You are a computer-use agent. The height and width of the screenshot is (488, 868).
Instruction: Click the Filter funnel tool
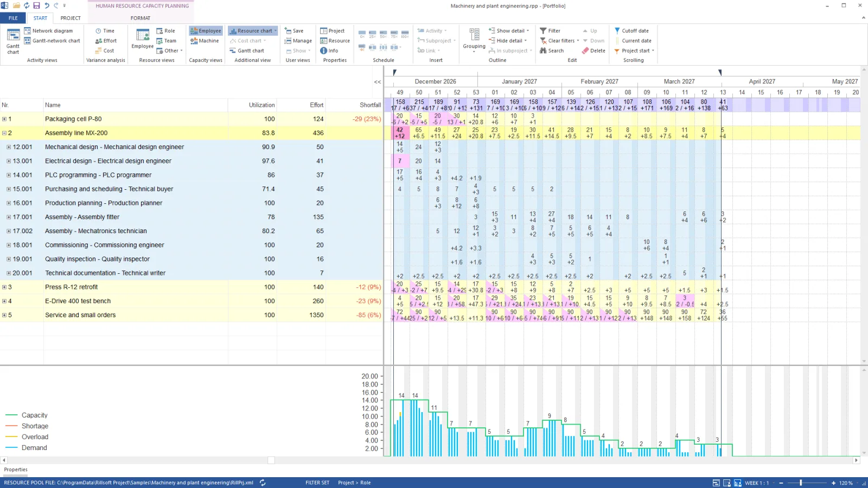[550, 31]
